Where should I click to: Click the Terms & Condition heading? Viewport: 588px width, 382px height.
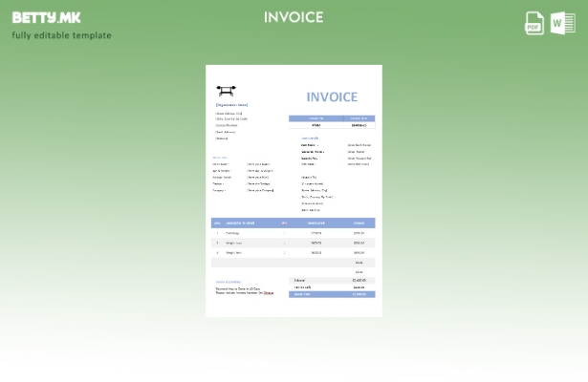pos(229,282)
